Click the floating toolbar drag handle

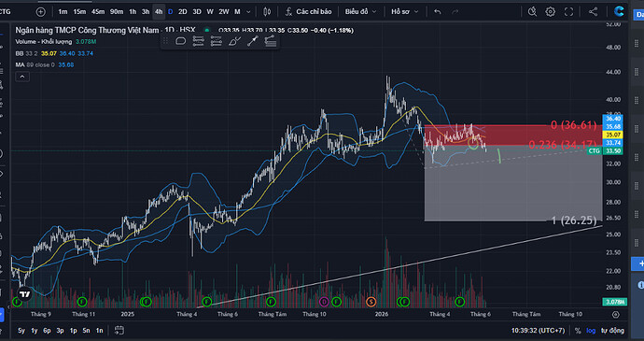[x=165, y=41]
